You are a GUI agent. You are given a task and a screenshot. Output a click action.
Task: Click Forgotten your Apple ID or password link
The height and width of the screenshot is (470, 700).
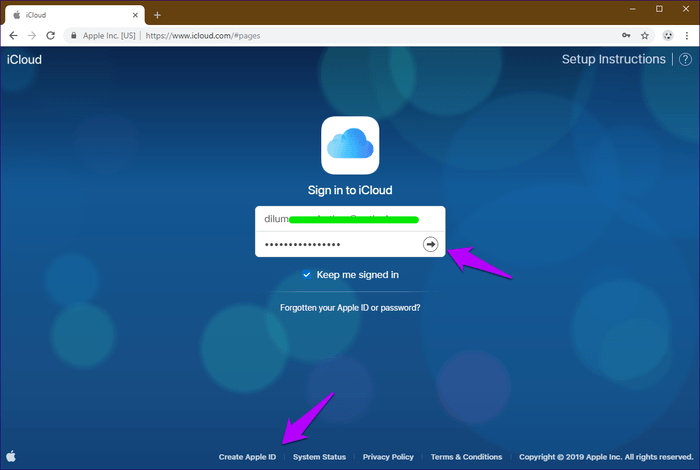click(x=350, y=308)
